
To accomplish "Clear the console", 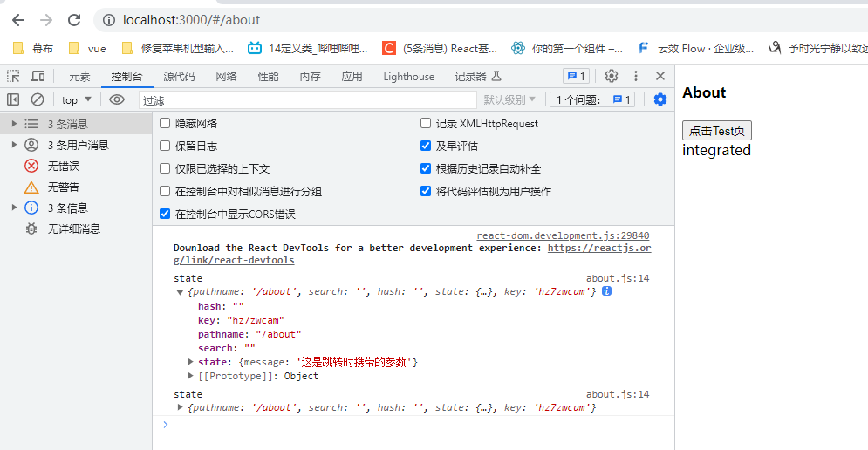I will [38, 99].
